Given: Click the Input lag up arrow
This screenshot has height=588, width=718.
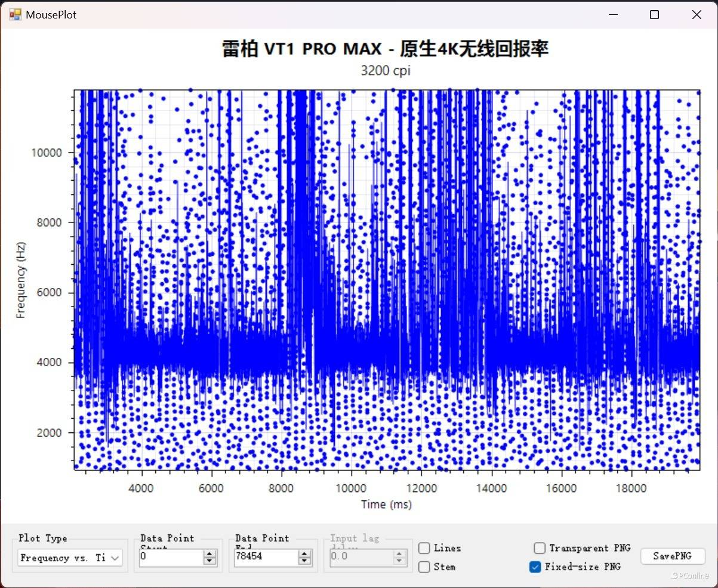Looking at the screenshot, I should point(400,553).
